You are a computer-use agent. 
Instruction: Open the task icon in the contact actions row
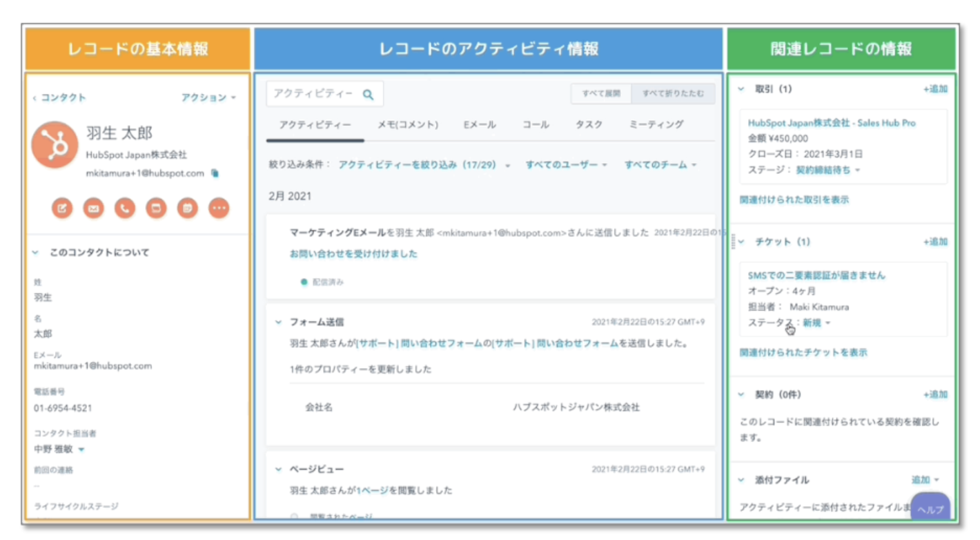pos(155,207)
